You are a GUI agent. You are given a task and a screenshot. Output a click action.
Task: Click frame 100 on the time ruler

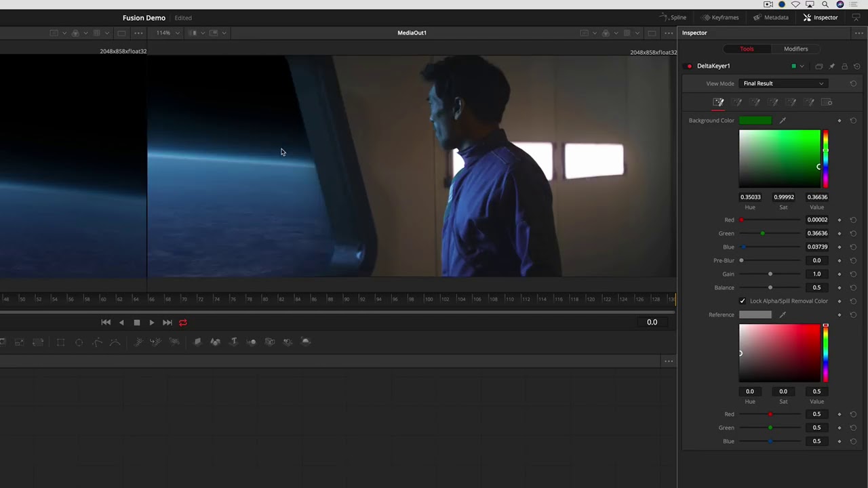429,299
